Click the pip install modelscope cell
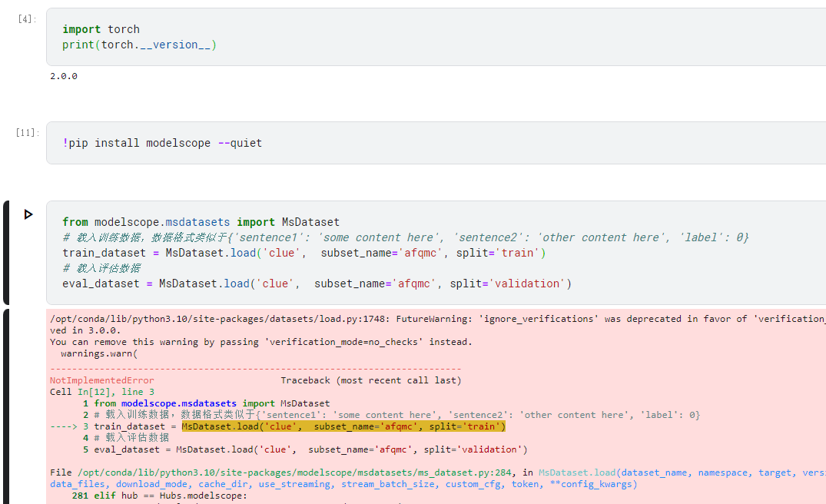The height and width of the screenshot is (504, 826). coord(162,143)
